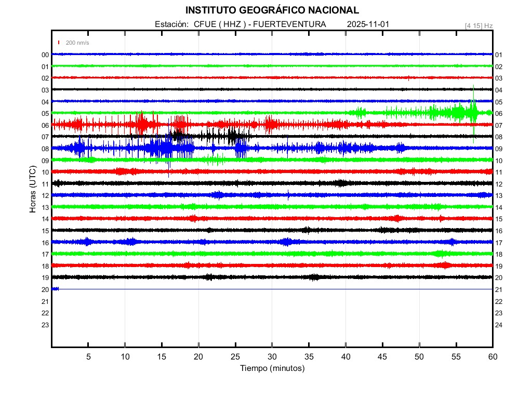The width and height of the screenshot is (532, 399).
Task: Click hour label 20 on the left axis
Action: click(x=45, y=289)
